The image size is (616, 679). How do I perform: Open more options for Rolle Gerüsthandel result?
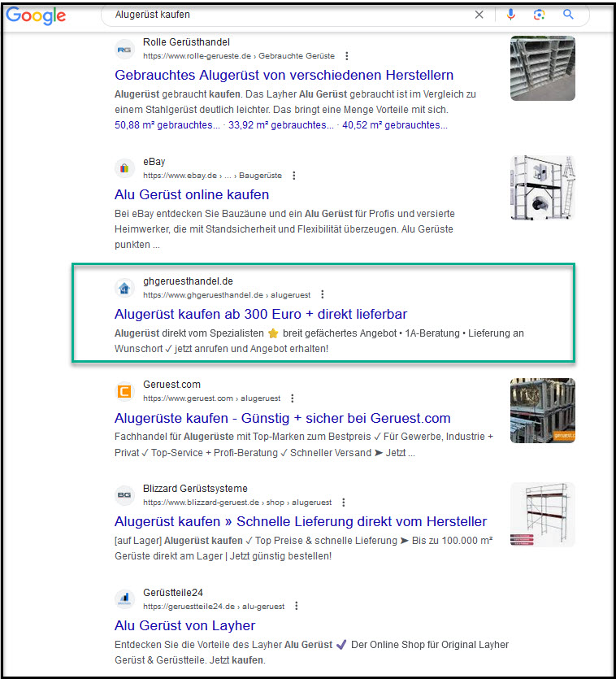click(x=346, y=56)
